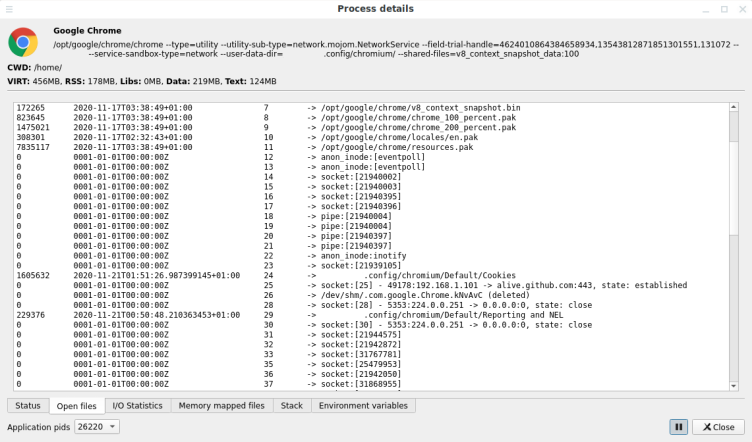Minimize the Process details window

coord(703,8)
